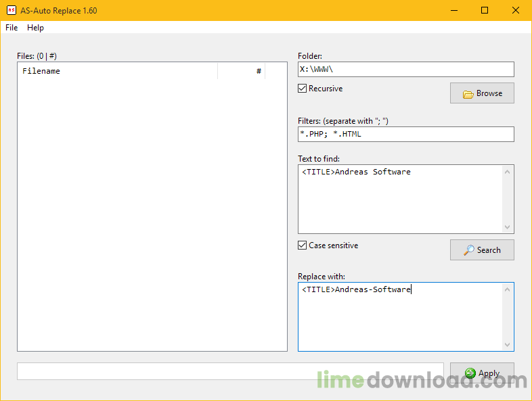
Task: Close the AS-Auto Replace window
Action: point(515,11)
